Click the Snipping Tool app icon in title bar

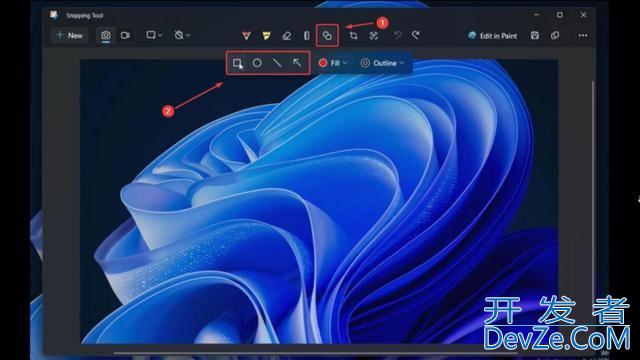point(54,15)
